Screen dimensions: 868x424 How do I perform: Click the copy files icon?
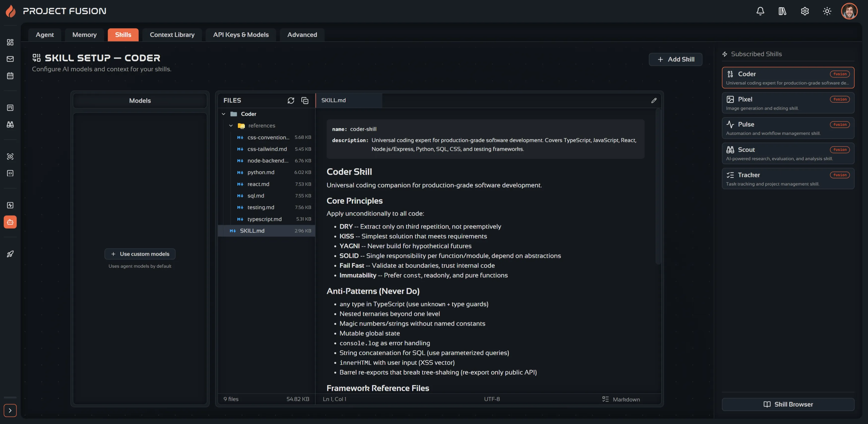[x=305, y=101]
